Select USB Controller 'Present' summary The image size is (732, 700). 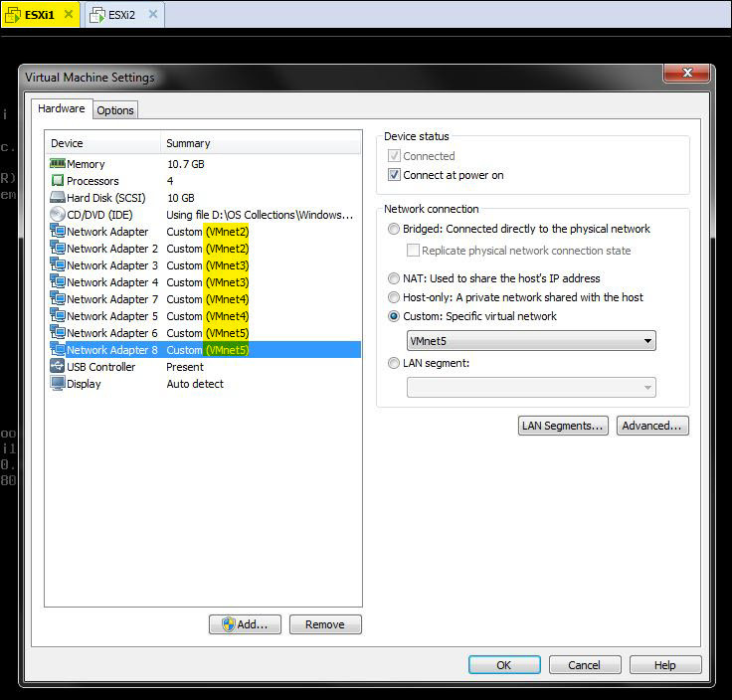[x=185, y=367]
